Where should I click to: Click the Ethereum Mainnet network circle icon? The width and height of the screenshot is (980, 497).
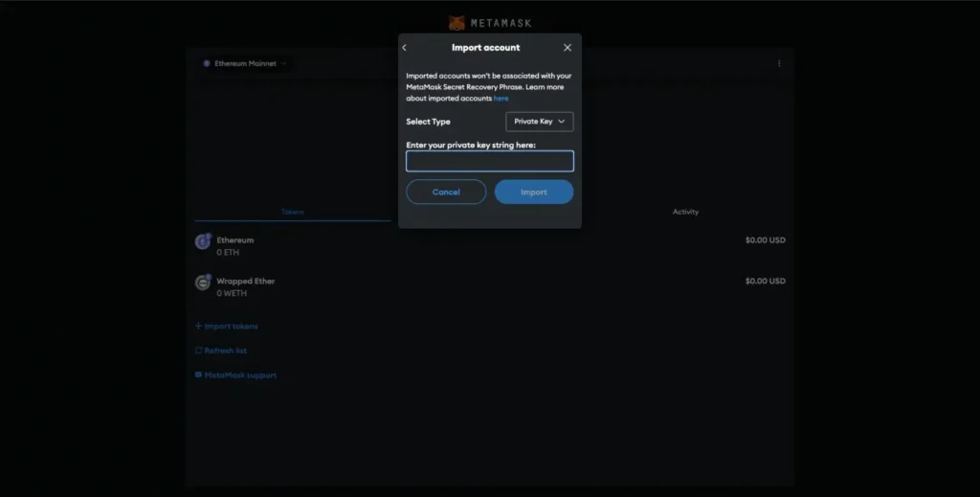pos(207,63)
